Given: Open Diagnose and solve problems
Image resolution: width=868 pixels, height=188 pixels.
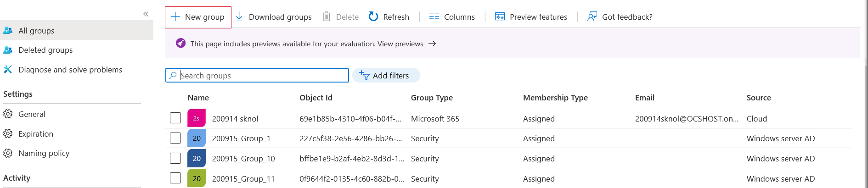Looking at the screenshot, I should coord(70,70).
